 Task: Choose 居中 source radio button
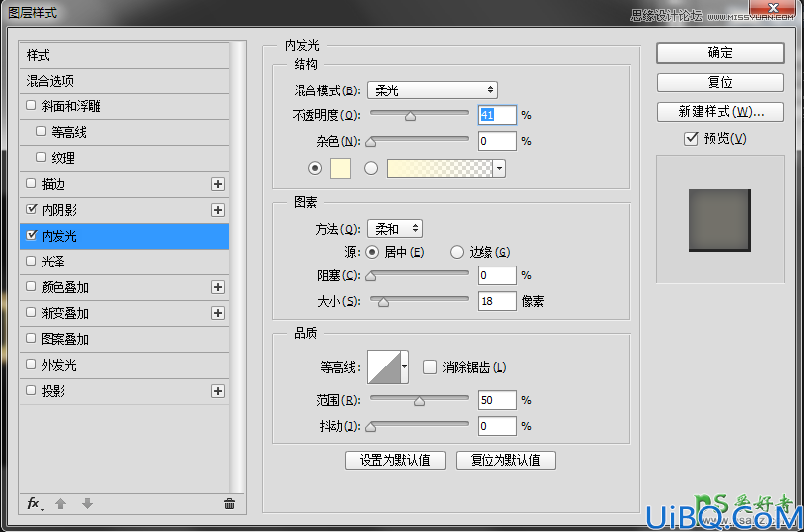[372, 252]
